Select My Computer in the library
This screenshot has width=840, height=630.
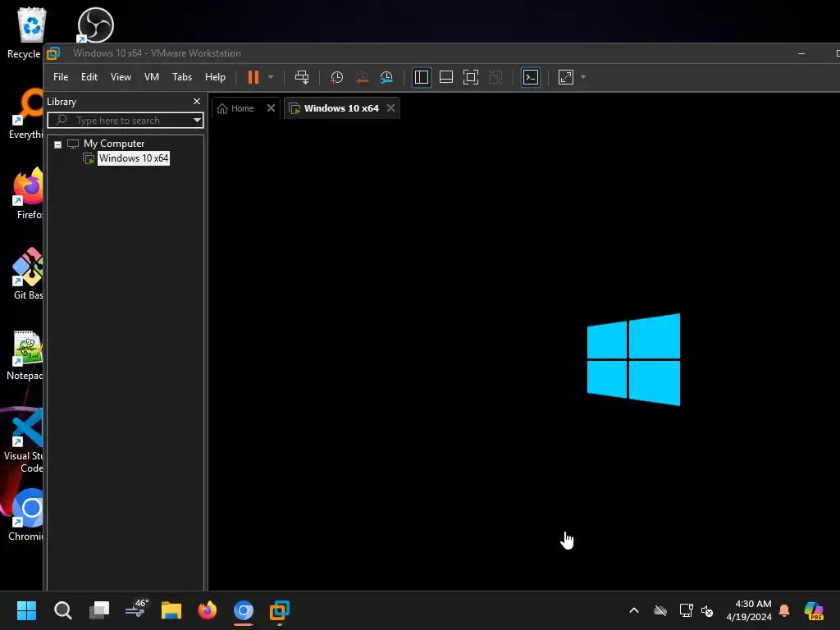pyautogui.click(x=113, y=144)
